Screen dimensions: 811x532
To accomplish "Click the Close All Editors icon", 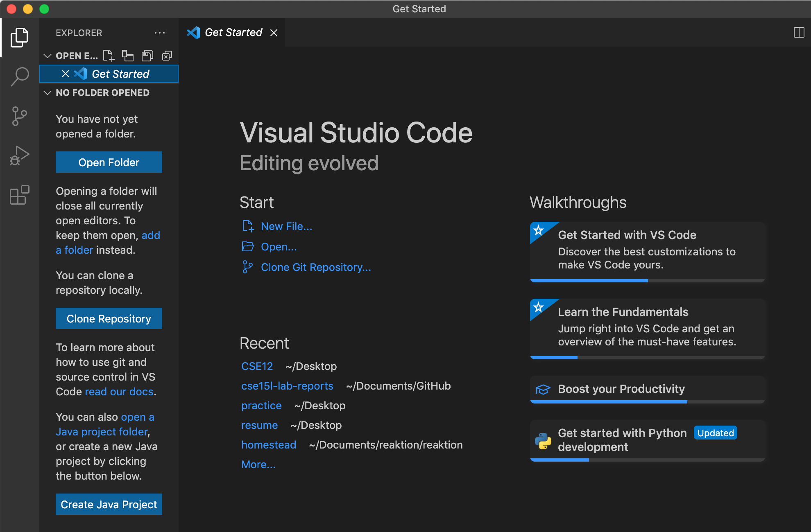I will (x=167, y=56).
